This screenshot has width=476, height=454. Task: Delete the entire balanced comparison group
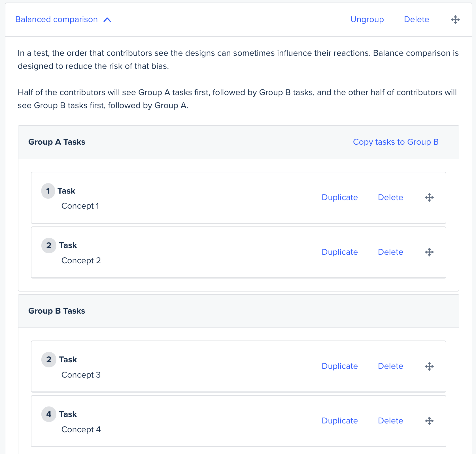[x=416, y=19]
